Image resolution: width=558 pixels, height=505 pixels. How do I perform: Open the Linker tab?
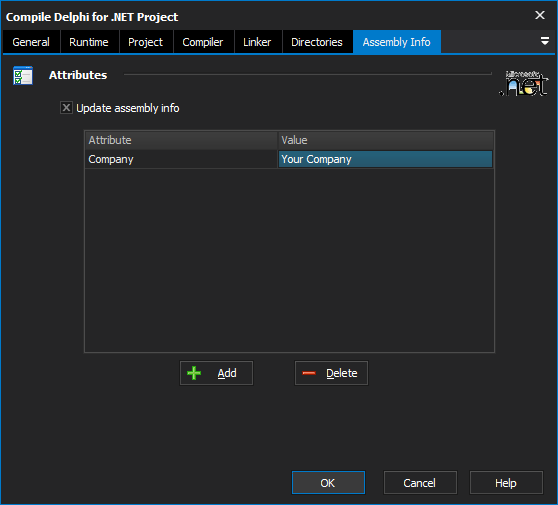(257, 42)
